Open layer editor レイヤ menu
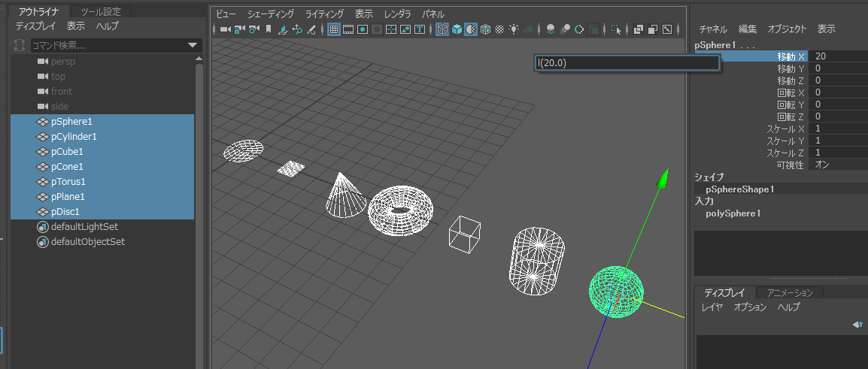The image size is (868, 369). [x=712, y=307]
